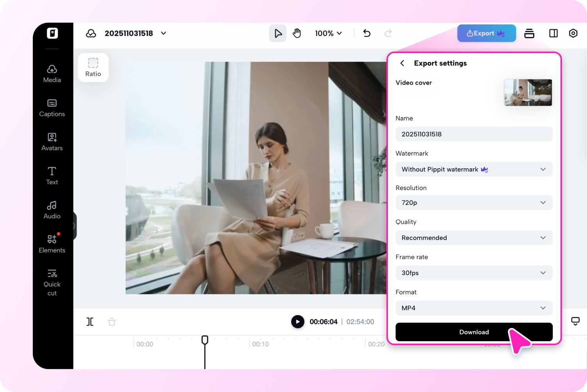The image size is (587, 392).
Task: Select the Text tool in sidebar
Action: pyautogui.click(x=52, y=176)
